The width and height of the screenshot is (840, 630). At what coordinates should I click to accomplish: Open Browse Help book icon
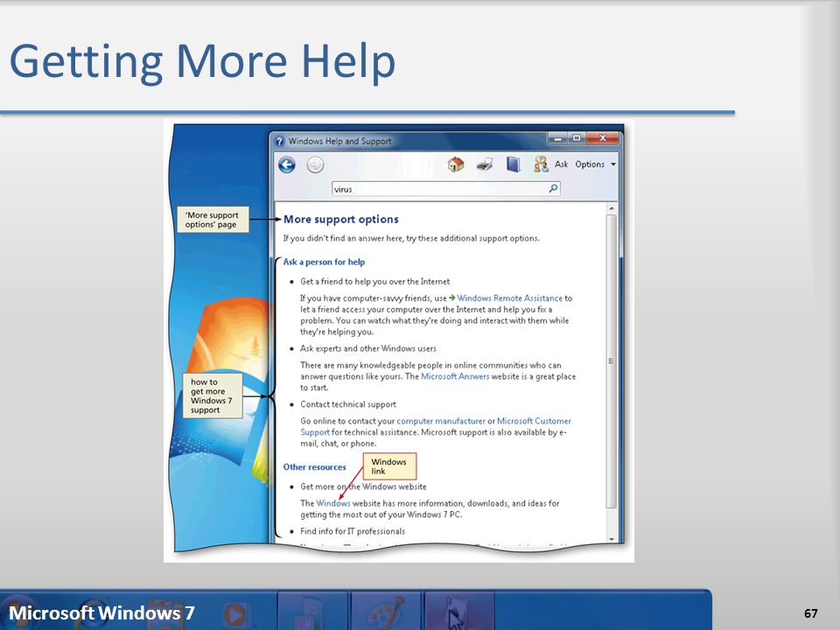click(x=514, y=164)
